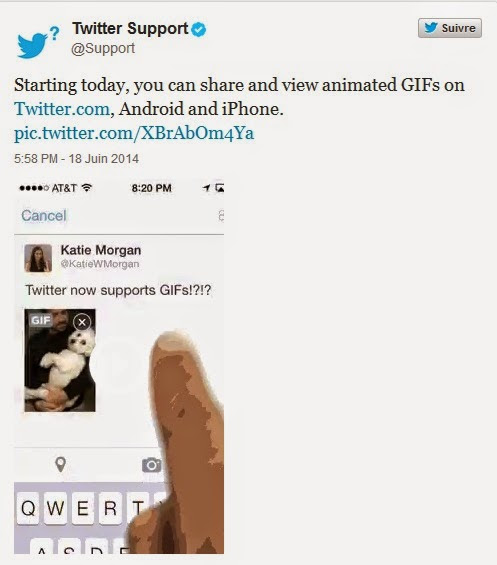
Task: Click the @KatieWMorgan handle
Action: pos(100,264)
